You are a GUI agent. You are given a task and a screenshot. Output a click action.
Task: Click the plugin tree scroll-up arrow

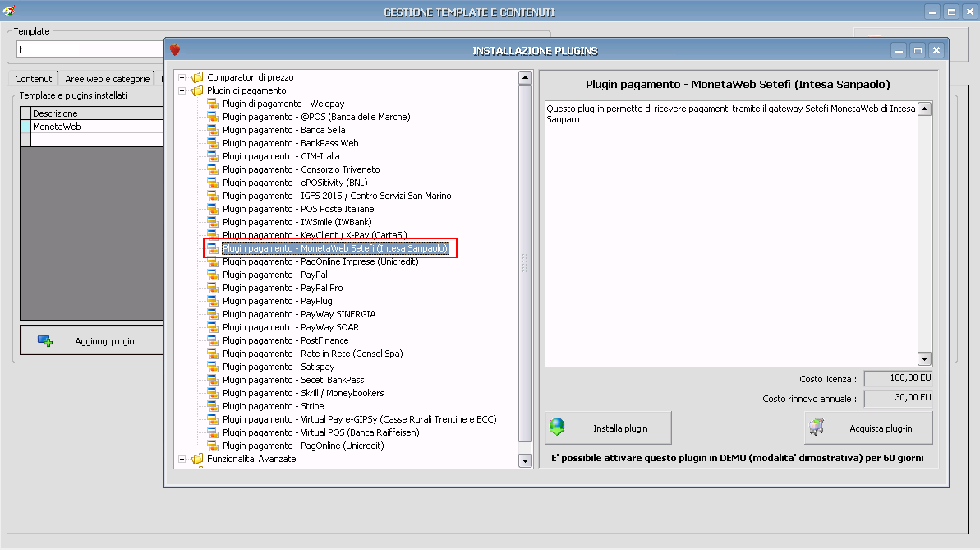point(525,78)
